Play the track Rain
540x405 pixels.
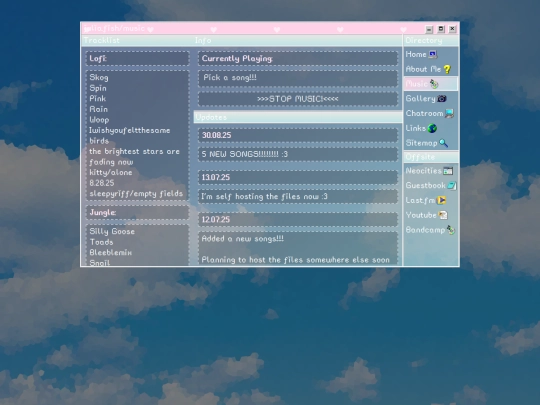tap(98, 109)
